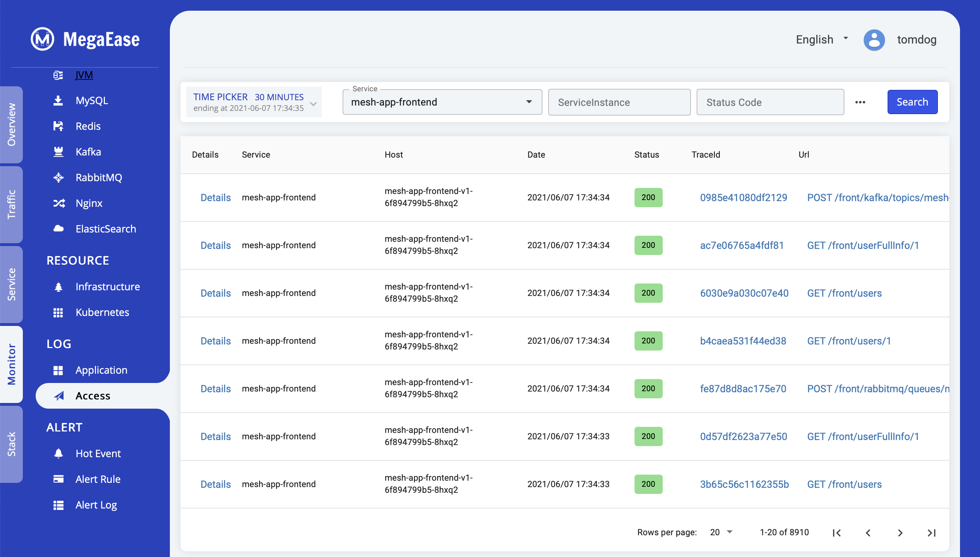The width and height of the screenshot is (980, 557).
Task: Click the TIME PICKER 30 MINUTES label
Action: click(248, 97)
